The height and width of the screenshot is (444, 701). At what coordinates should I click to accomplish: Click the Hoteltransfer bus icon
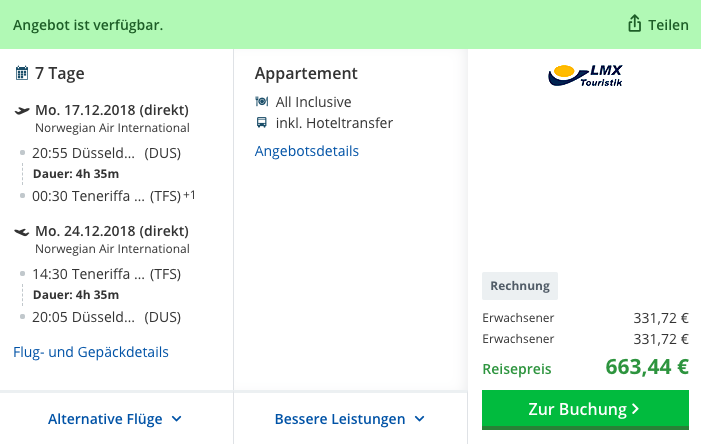click(x=262, y=123)
